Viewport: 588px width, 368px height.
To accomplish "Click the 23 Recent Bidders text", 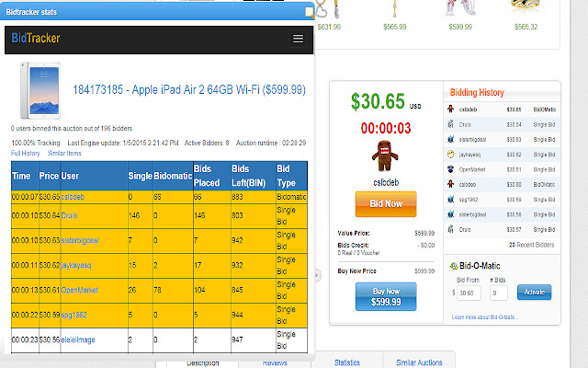I will click(x=531, y=245).
